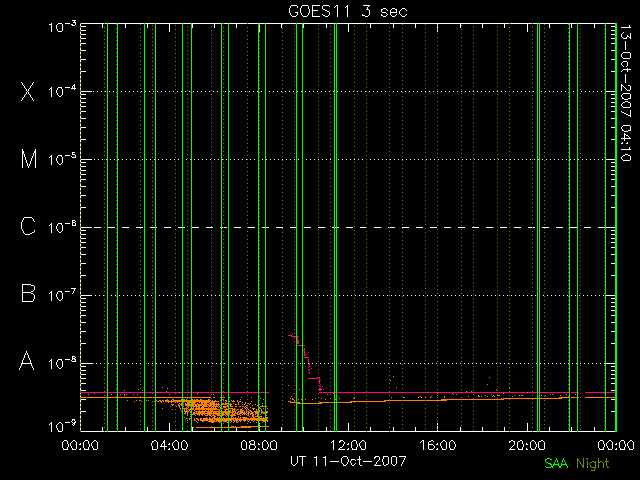
Task: Click the 10^-8 flux axis label
Action: [x=62, y=363]
